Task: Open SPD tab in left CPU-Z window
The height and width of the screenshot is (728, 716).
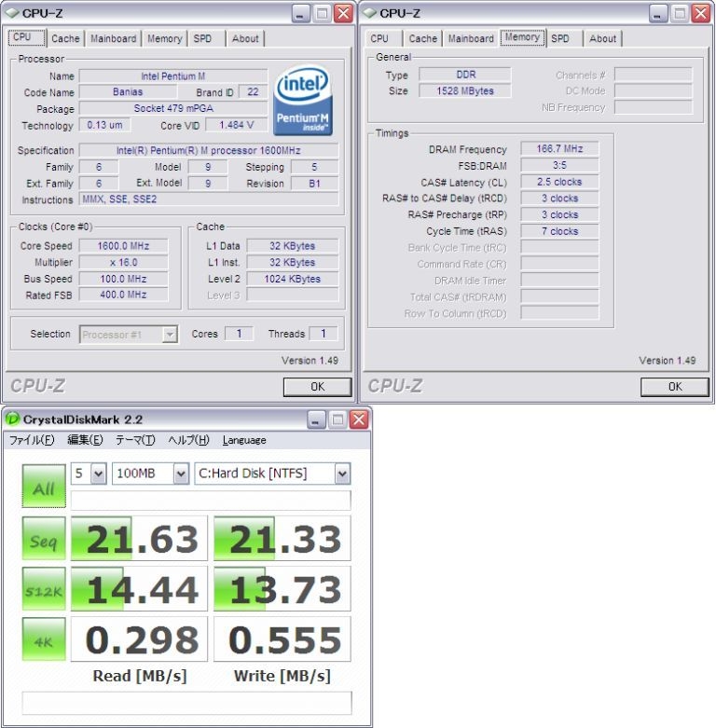Action: pyautogui.click(x=202, y=38)
